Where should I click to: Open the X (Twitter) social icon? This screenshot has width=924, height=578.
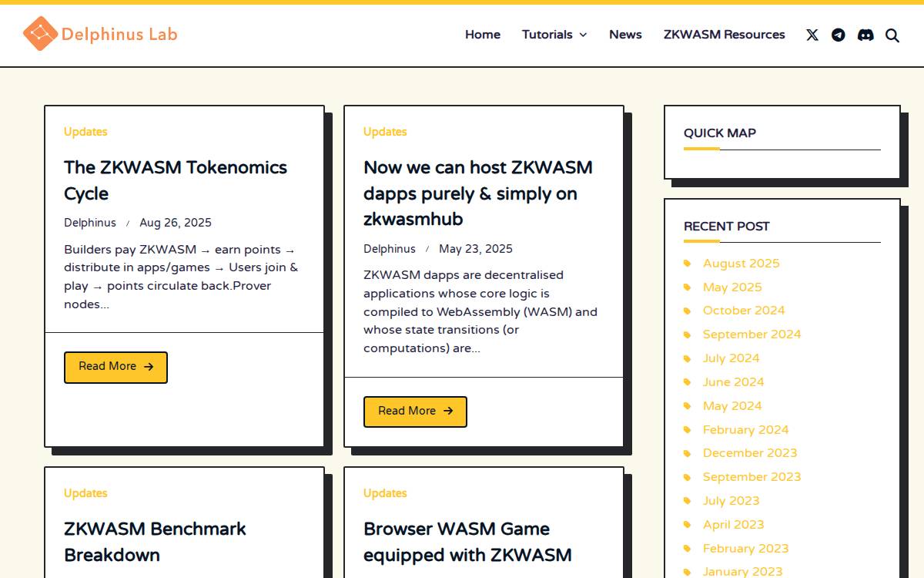click(x=812, y=35)
